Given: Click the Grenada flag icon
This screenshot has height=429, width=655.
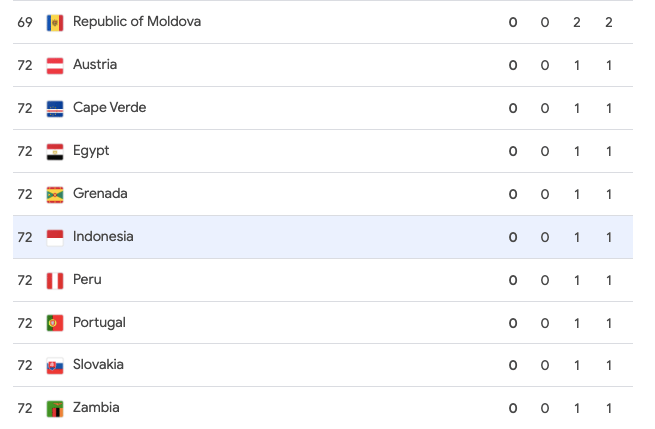Looking at the screenshot, I should pyautogui.click(x=55, y=194).
